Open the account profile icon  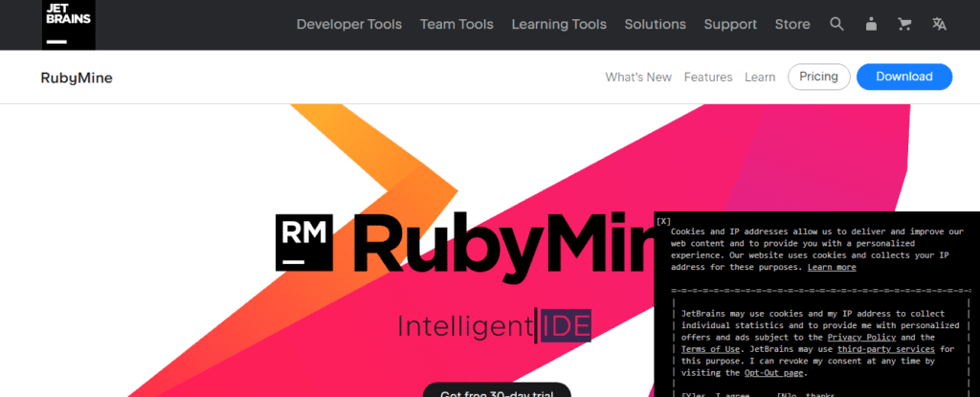click(871, 24)
